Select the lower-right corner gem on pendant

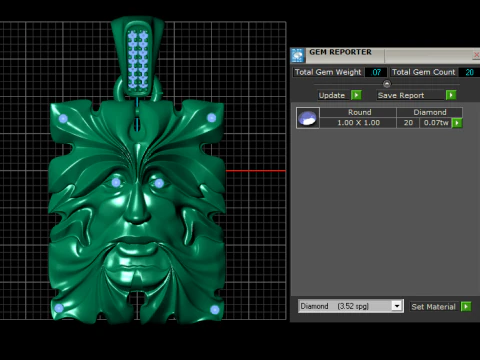pos(215,310)
